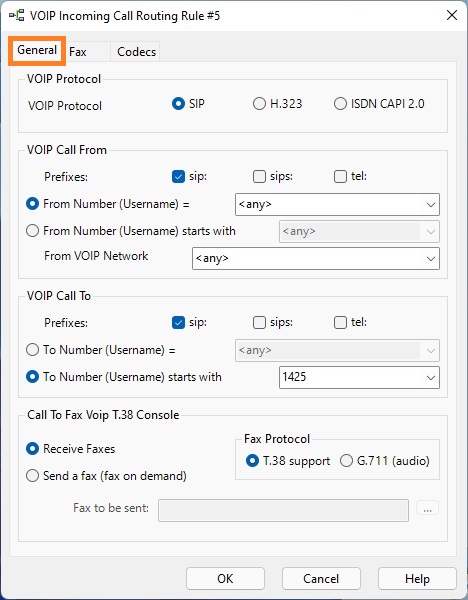The width and height of the screenshot is (468, 600).
Task: Select G.711 (audio) fax protocol
Action: 346,460
